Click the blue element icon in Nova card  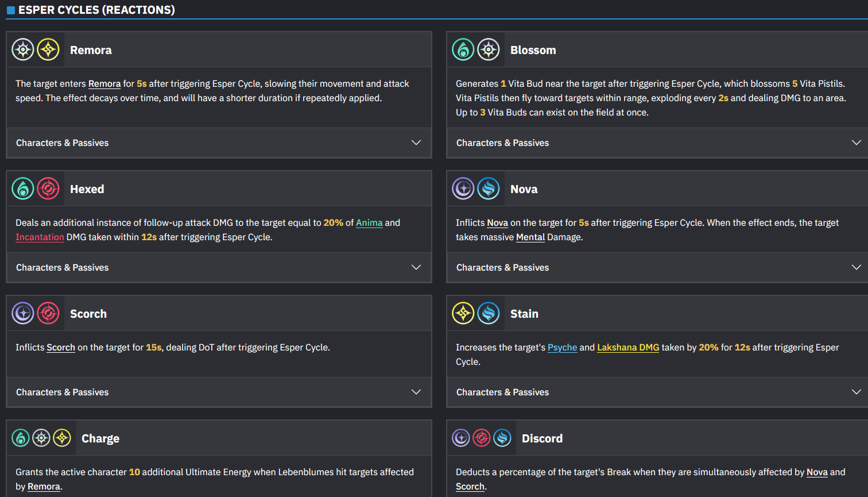(489, 189)
